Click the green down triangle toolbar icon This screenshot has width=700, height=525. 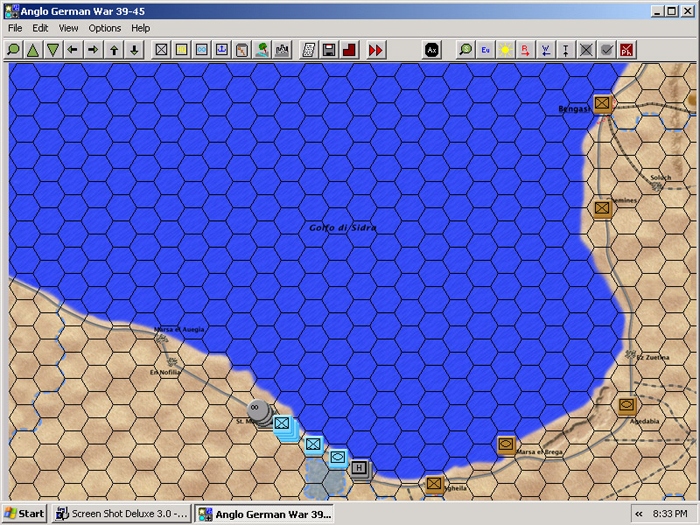(53, 50)
